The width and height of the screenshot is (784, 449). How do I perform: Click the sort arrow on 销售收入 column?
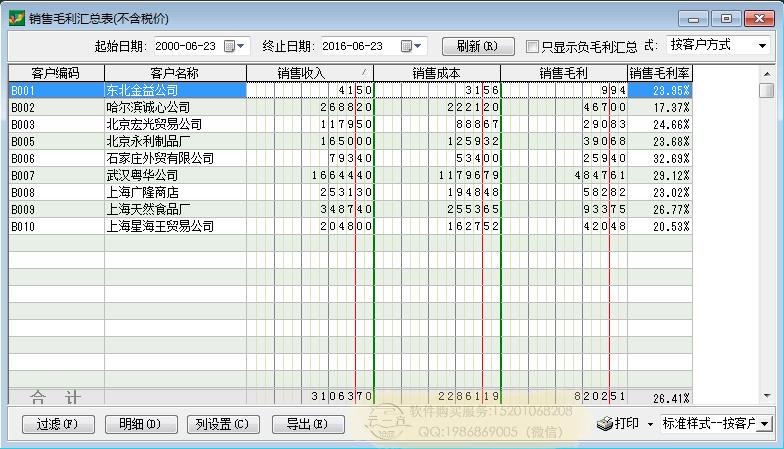pos(364,72)
